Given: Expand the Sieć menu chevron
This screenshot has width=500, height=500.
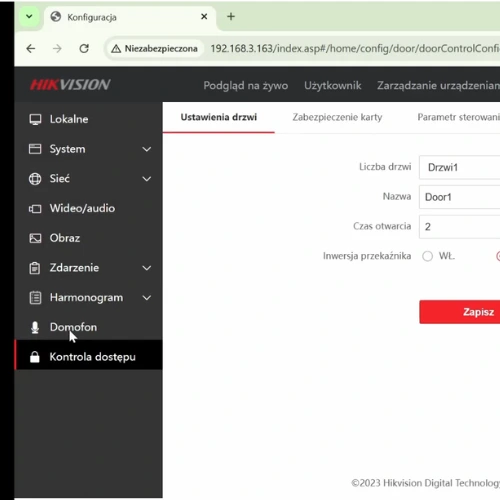Looking at the screenshot, I should coord(147,179).
